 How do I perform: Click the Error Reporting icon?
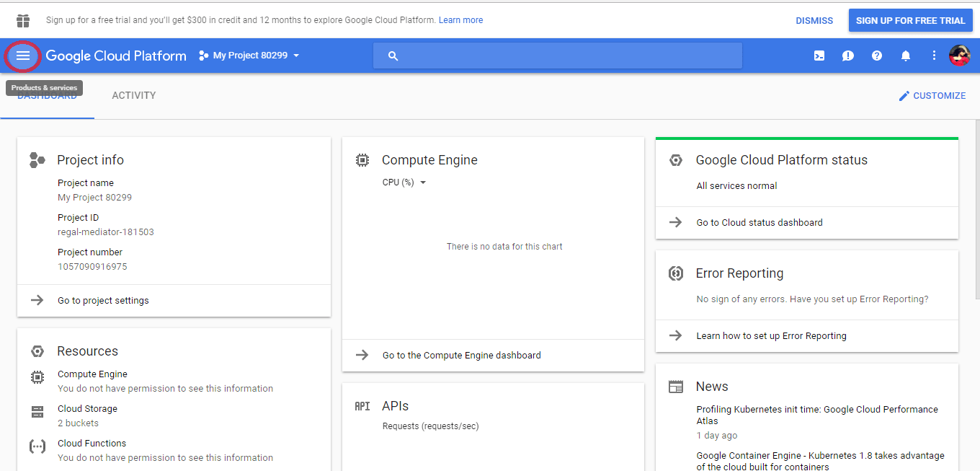click(x=676, y=273)
